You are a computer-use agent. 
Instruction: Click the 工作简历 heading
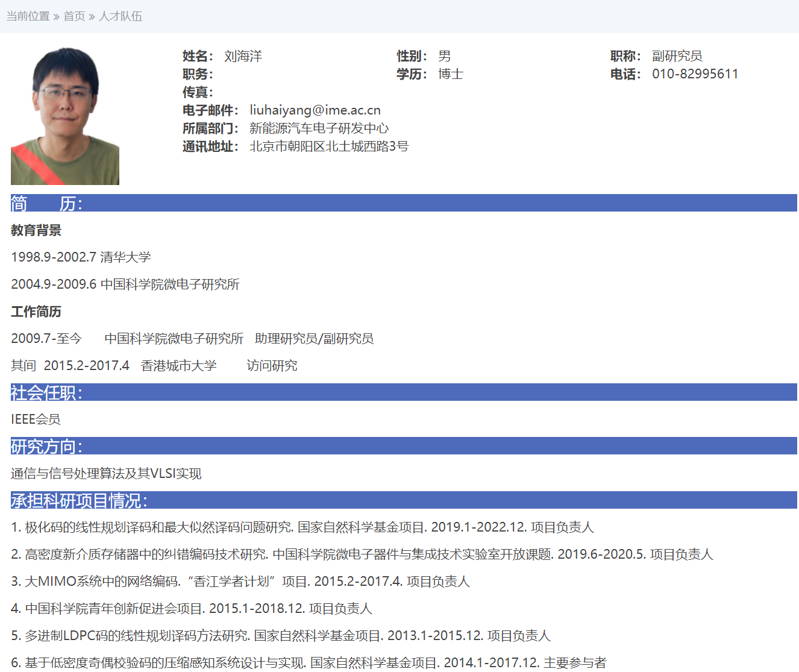coord(36,312)
